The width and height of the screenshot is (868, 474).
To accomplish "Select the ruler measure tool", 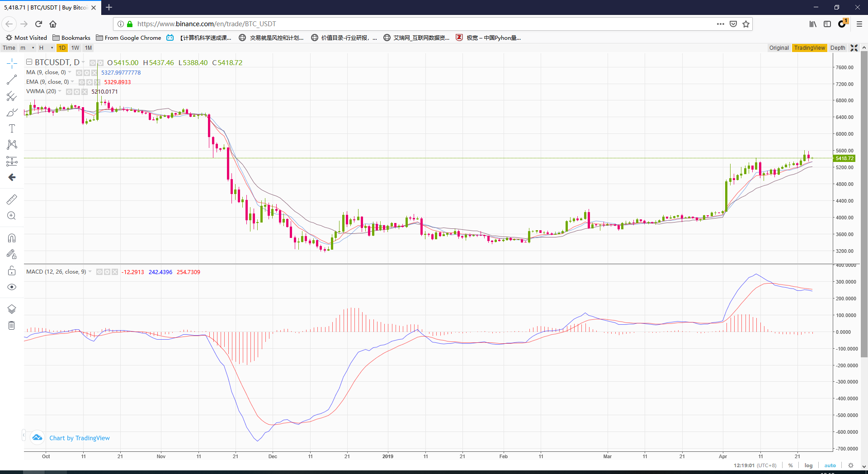I will (x=12, y=199).
